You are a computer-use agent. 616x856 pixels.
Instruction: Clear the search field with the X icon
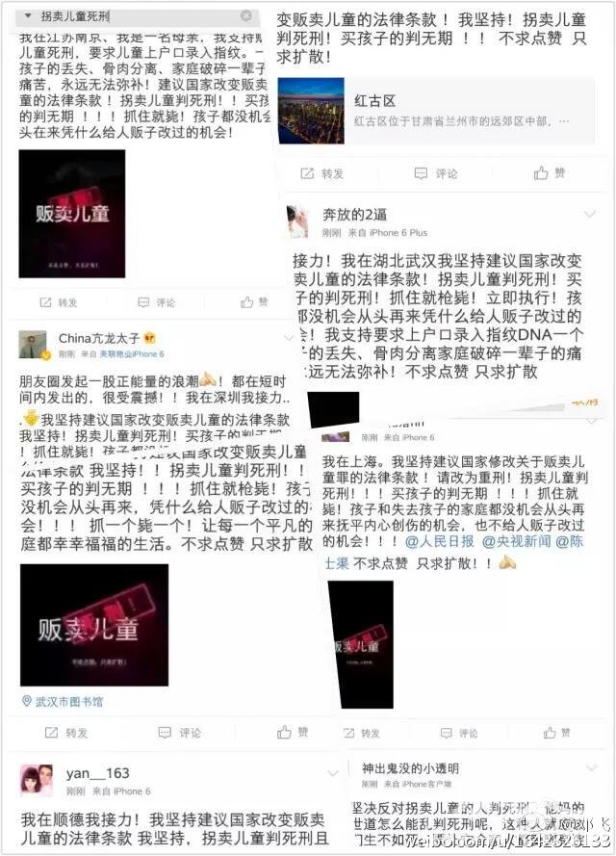pyautogui.click(x=246, y=16)
